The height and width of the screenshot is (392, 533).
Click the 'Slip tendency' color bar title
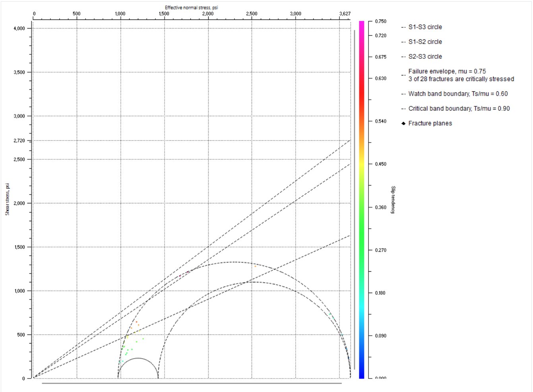(393, 200)
